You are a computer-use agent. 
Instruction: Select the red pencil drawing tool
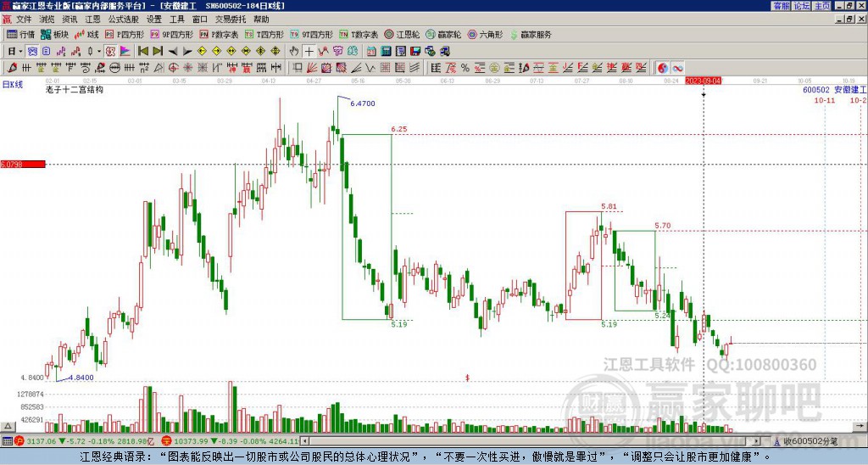coord(12,68)
